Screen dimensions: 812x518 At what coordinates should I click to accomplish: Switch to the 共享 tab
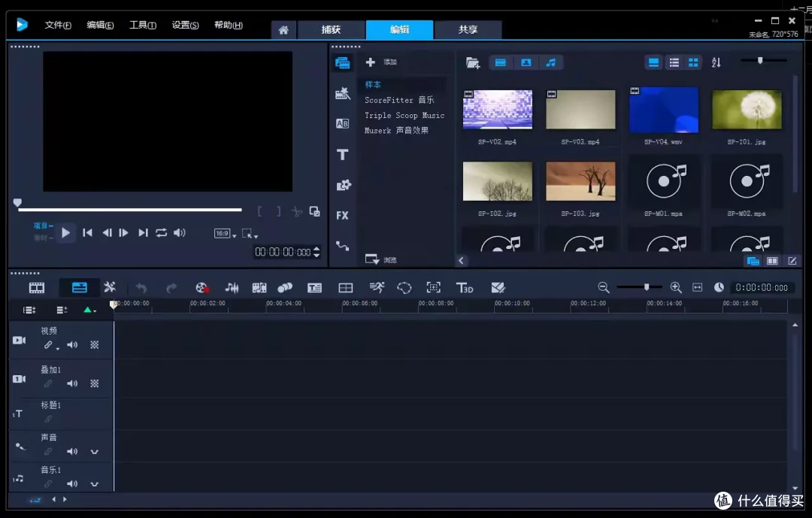tap(468, 29)
